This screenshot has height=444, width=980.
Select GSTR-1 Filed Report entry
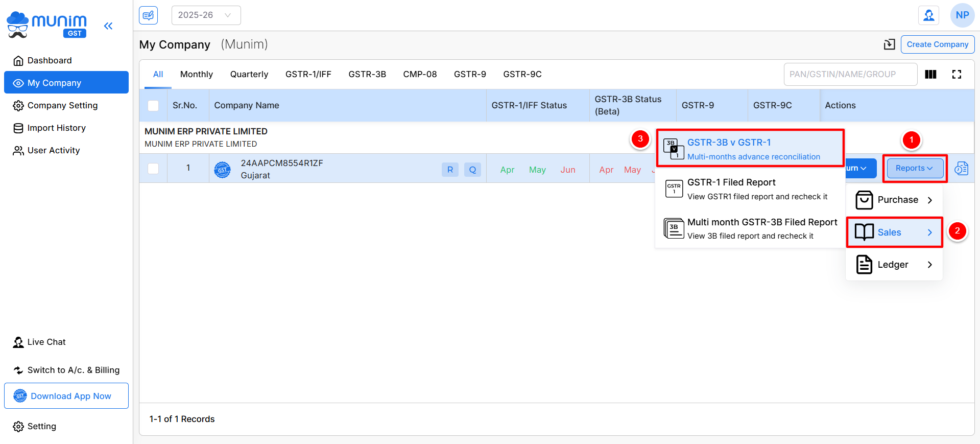click(750, 189)
